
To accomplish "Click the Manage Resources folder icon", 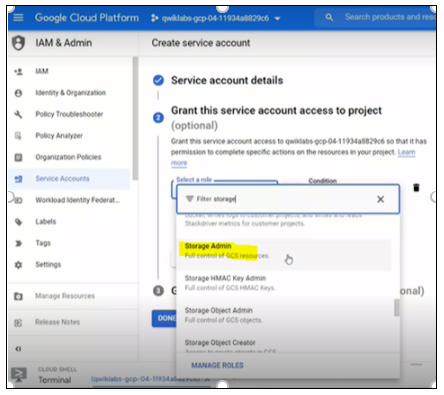I will 18,296.
